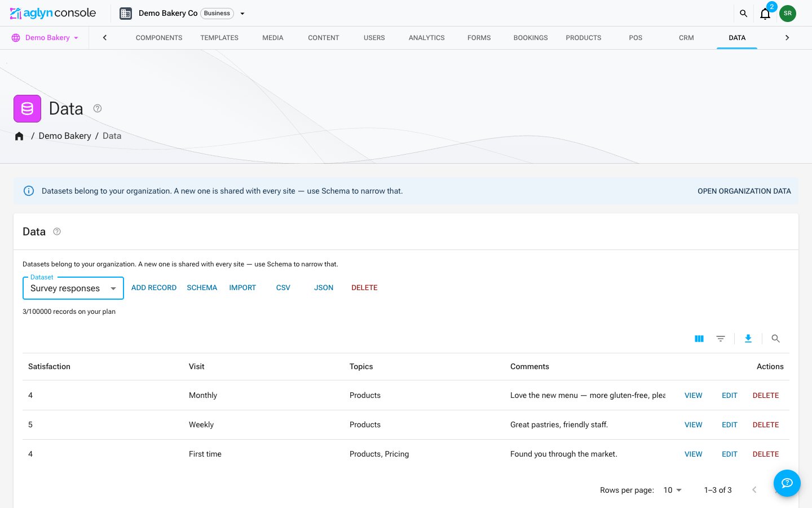Screen dimensions: 812x508
Task: Switch to the MEDIA tab
Action: (273, 38)
